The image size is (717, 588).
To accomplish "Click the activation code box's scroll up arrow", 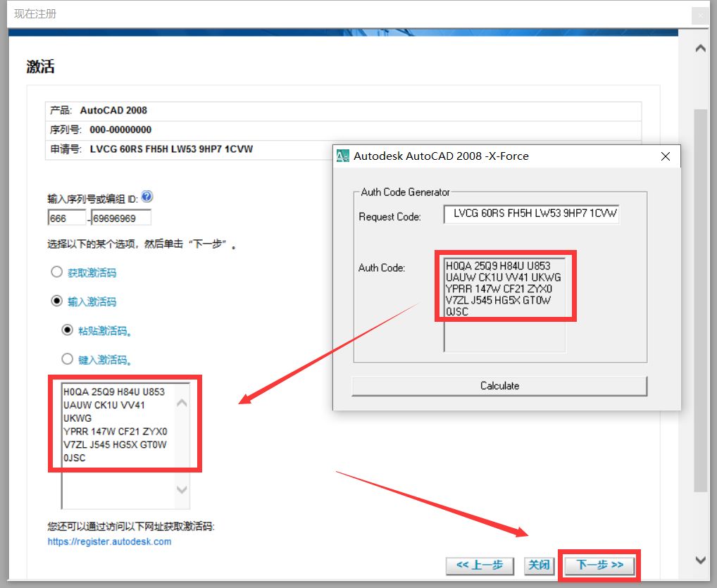I will click(x=182, y=402).
